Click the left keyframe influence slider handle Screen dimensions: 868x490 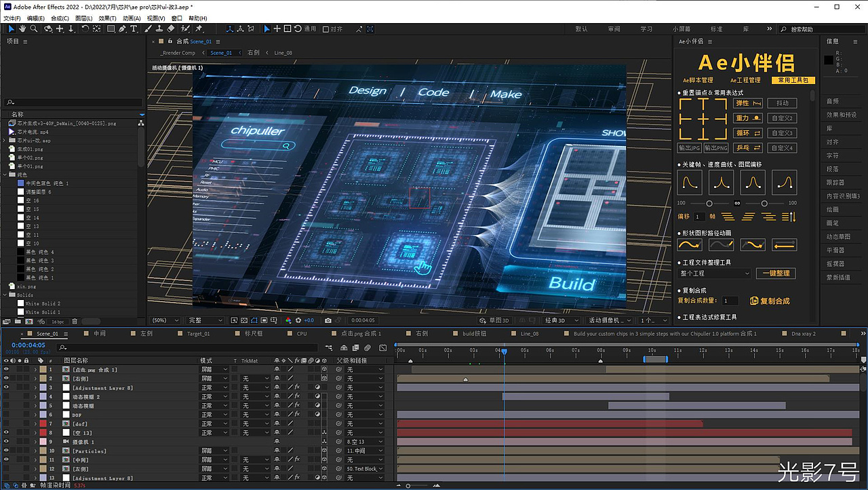click(709, 204)
